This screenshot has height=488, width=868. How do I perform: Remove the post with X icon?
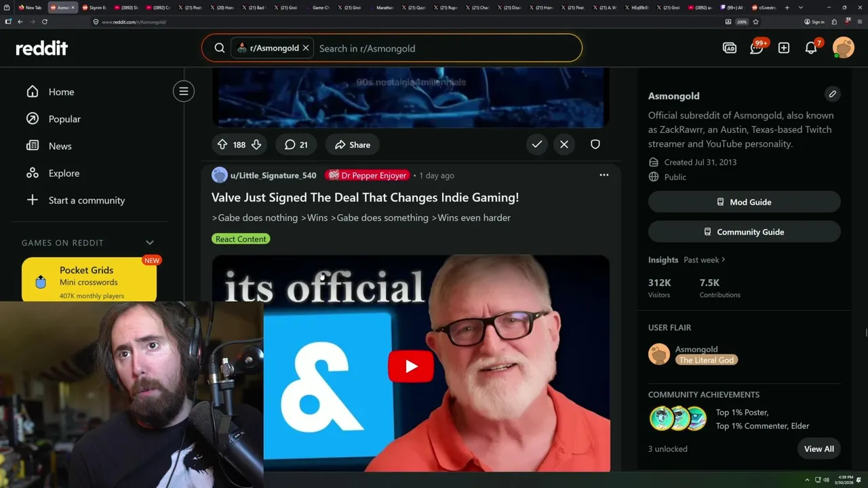(x=564, y=144)
